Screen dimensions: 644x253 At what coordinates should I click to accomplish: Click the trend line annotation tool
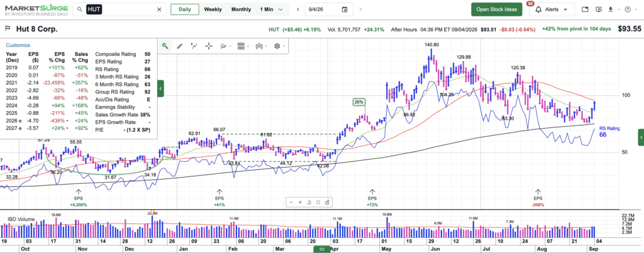pyautogui.click(x=194, y=46)
